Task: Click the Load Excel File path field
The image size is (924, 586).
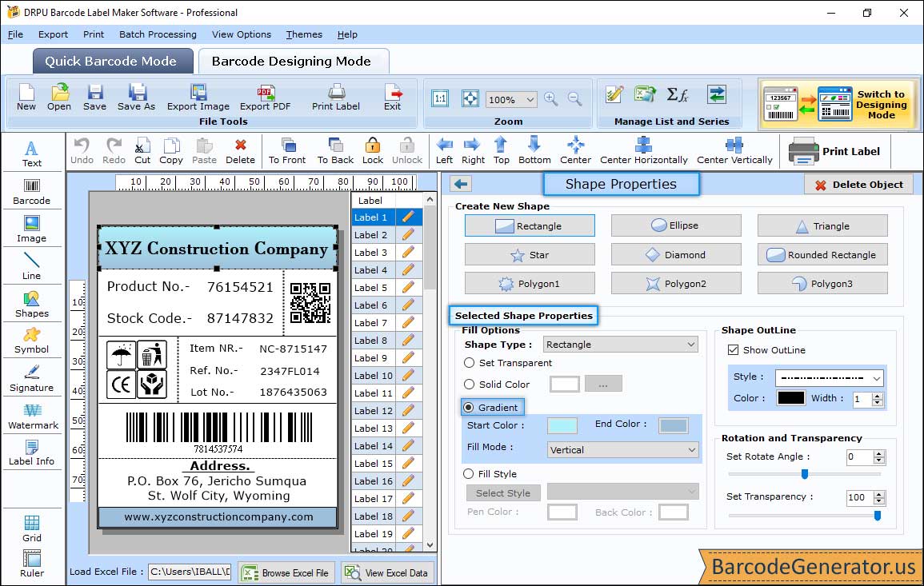Action: pos(190,572)
